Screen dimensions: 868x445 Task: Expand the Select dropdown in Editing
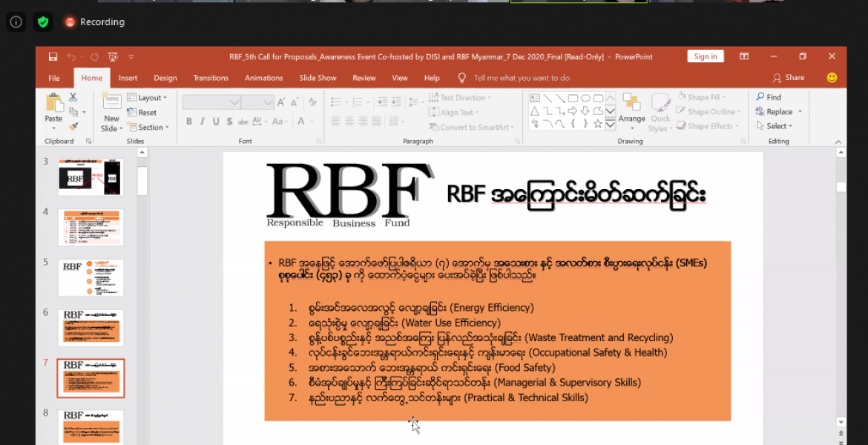[775, 126]
